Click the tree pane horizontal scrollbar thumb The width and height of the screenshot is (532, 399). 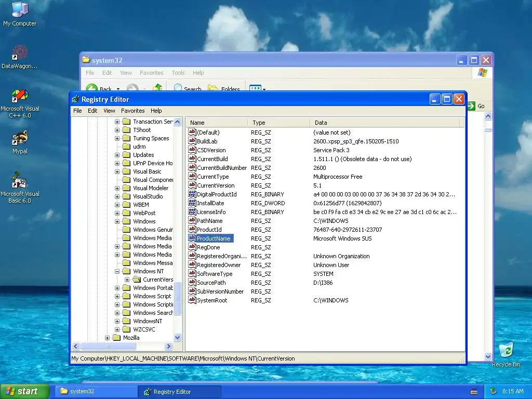(x=108, y=347)
